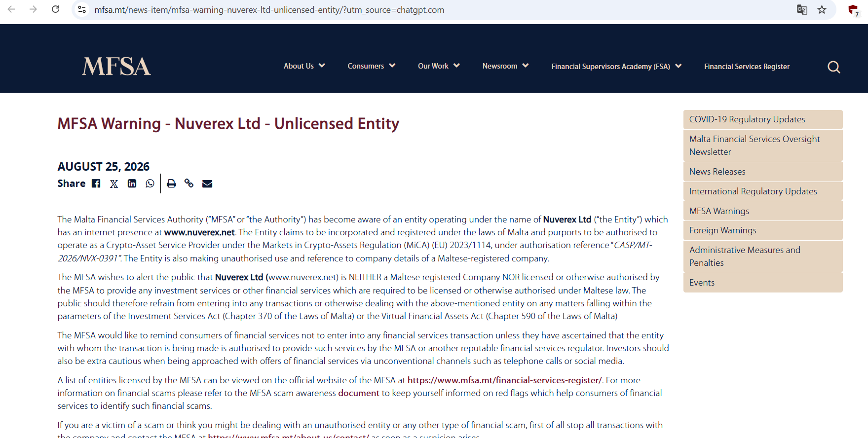This screenshot has height=438, width=868.
Task: Expand the Consumers dropdown
Action: click(371, 66)
